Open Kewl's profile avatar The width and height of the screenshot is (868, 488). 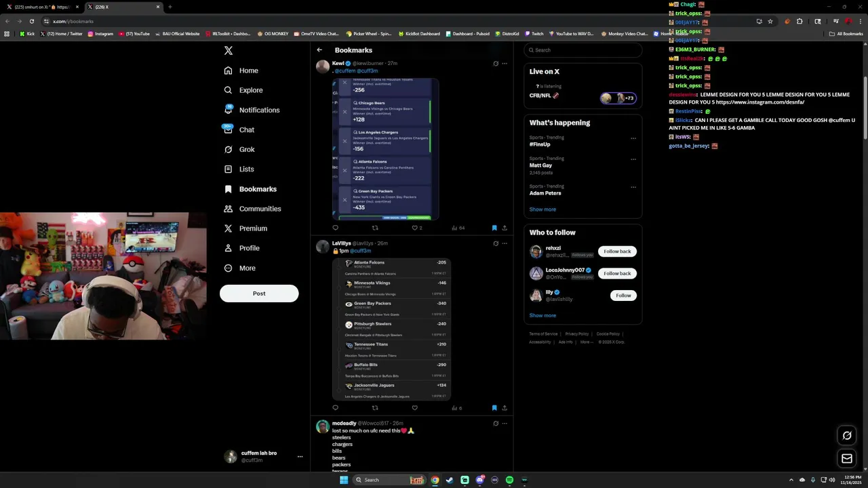323,66
